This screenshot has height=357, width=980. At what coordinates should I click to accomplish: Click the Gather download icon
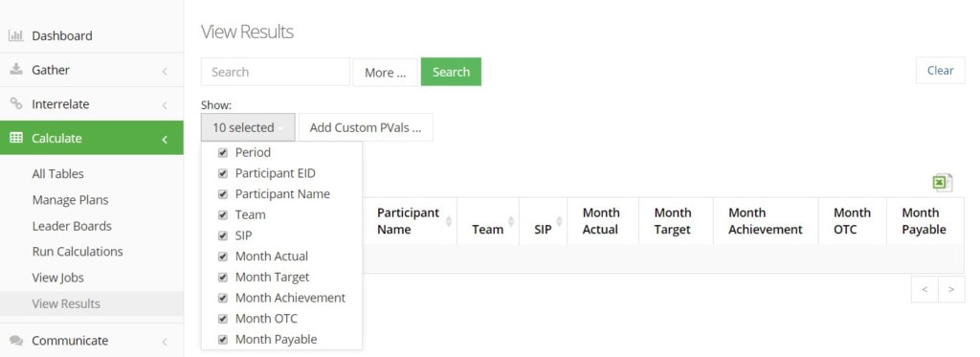15,70
